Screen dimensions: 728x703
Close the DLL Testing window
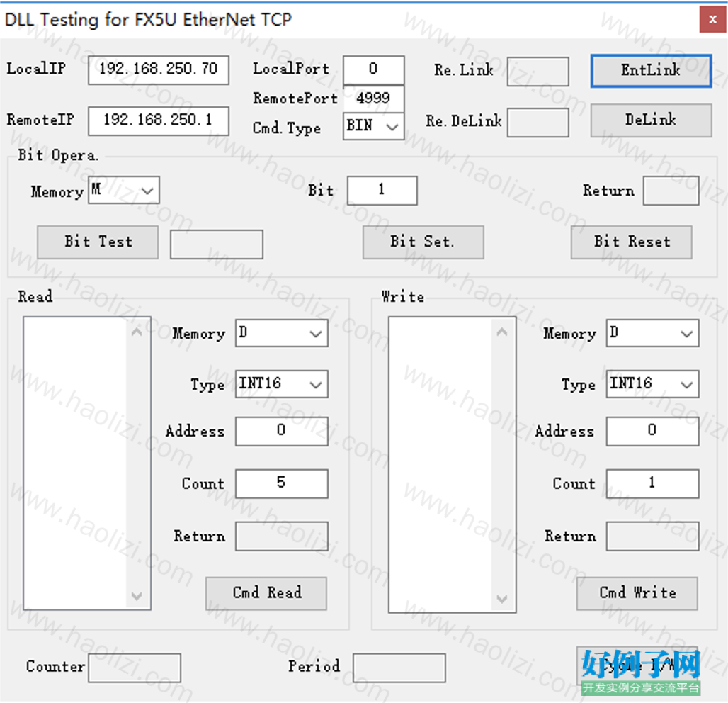tap(712, 20)
